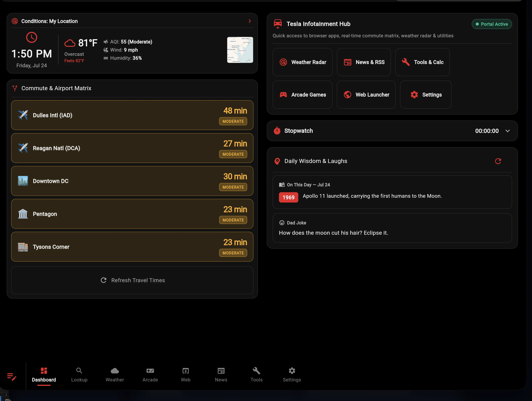Image resolution: width=532 pixels, height=401 pixels.
Task: Switch to the Arcade tab
Action: [x=150, y=375]
